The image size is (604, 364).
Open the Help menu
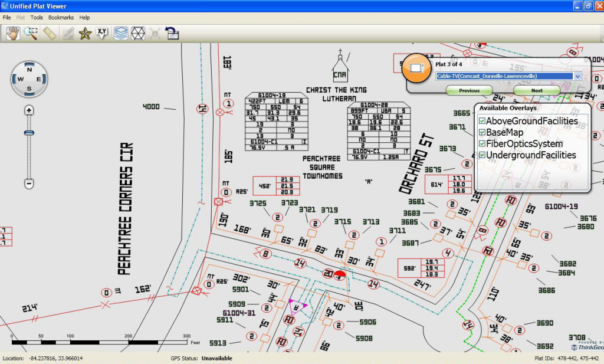[x=84, y=18]
